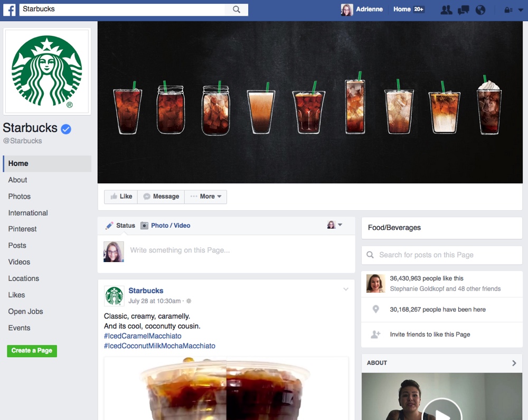
Task: Open Likes in the sidebar
Action: pos(16,295)
